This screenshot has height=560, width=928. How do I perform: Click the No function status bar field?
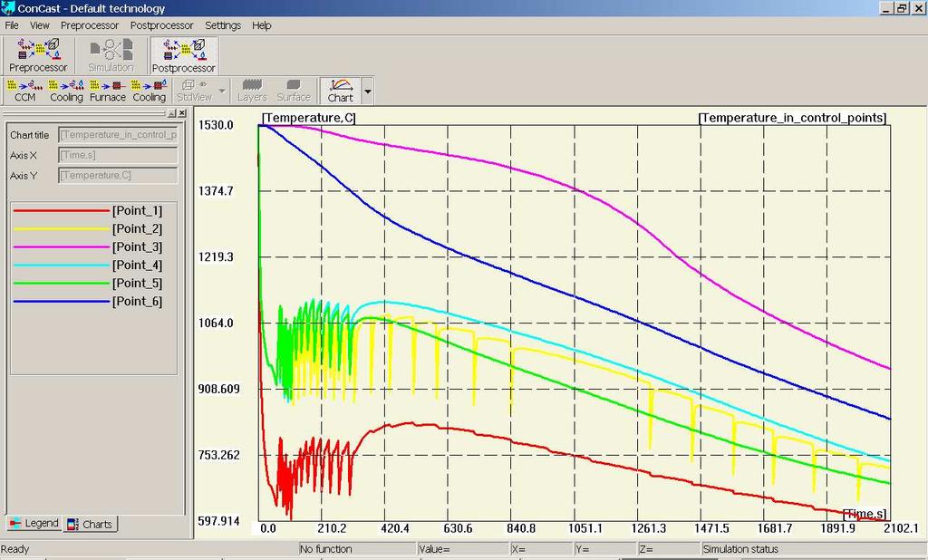click(x=356, y=549)
